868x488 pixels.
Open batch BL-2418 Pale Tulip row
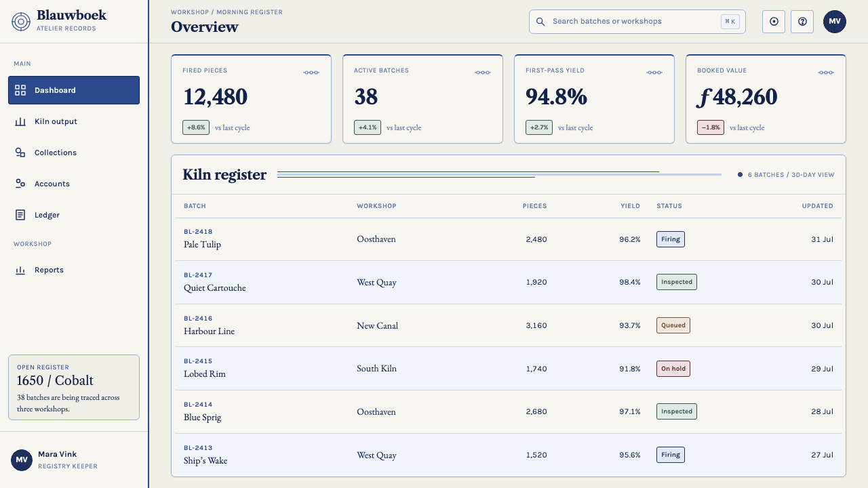pyautogui.click(x=509, y=239)
